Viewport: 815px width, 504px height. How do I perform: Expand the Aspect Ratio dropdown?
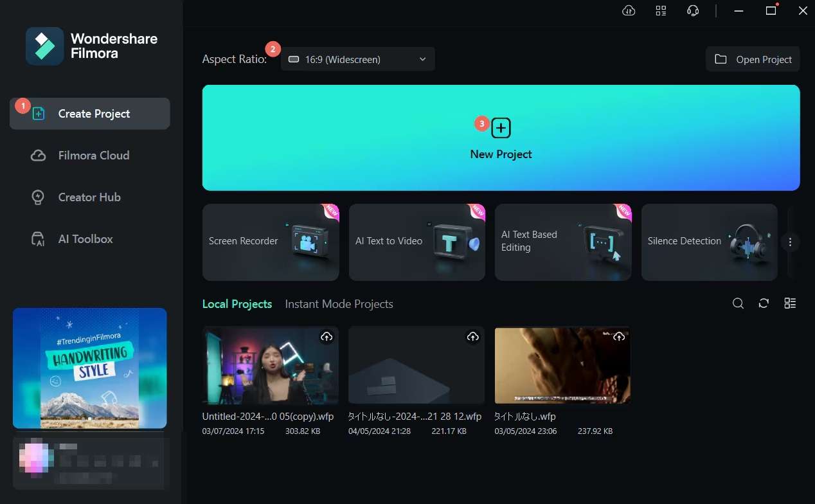[x=358, y=59]
